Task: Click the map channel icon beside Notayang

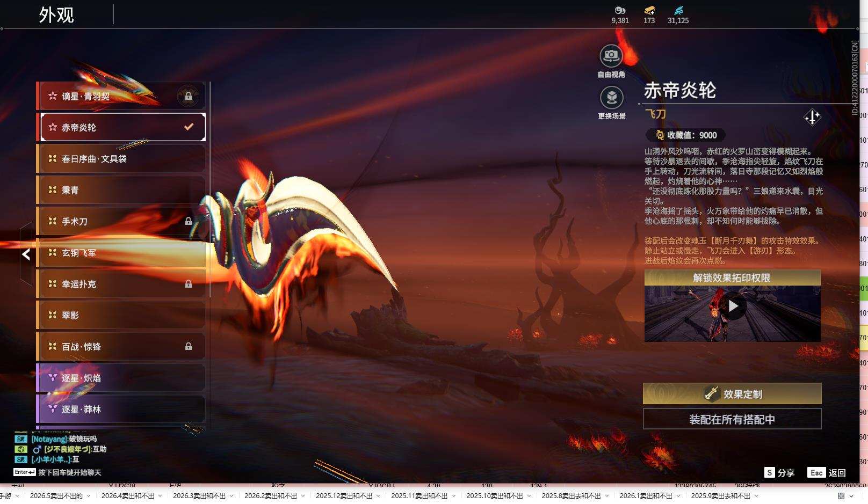Action: click(x=20, y=439)
